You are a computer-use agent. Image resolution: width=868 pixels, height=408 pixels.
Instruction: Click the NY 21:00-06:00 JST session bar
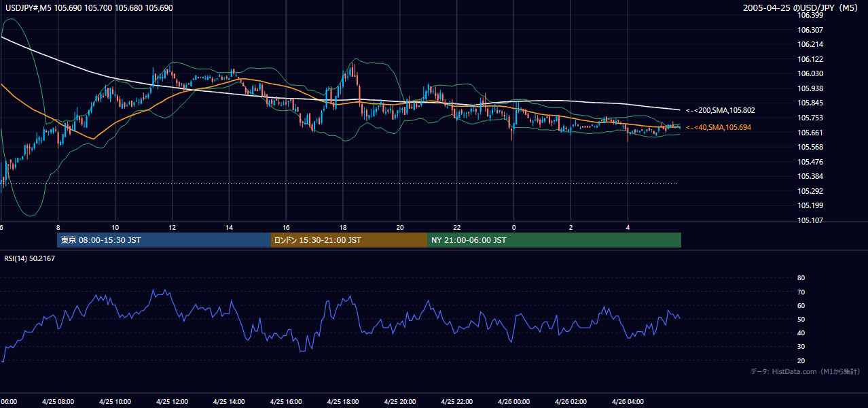tap(554, 240)
